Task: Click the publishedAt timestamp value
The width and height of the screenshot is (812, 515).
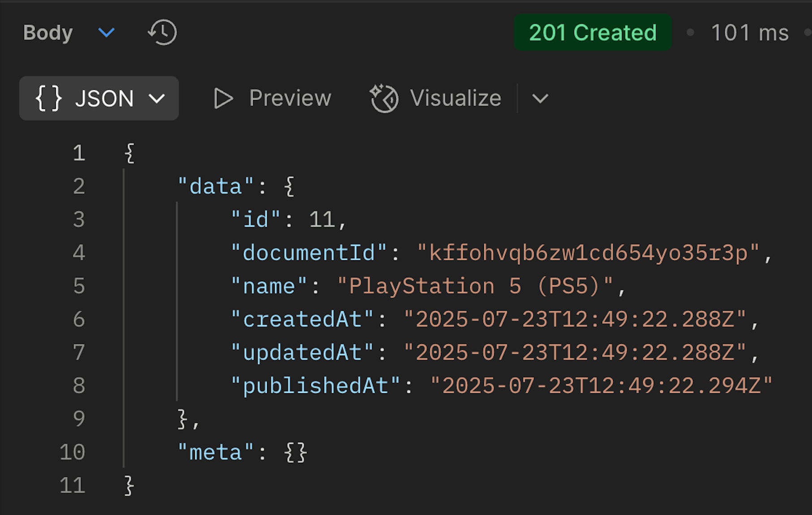Action: click(x=601, y=386)
